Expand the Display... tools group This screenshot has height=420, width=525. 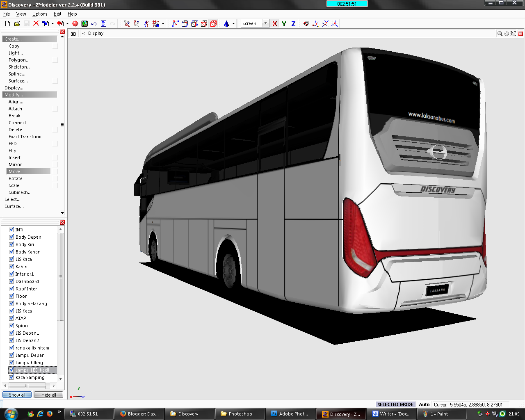(14, 88)
